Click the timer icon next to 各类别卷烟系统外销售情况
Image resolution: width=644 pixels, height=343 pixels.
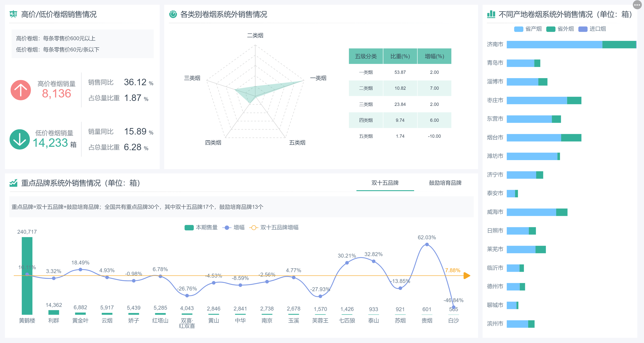173,14
